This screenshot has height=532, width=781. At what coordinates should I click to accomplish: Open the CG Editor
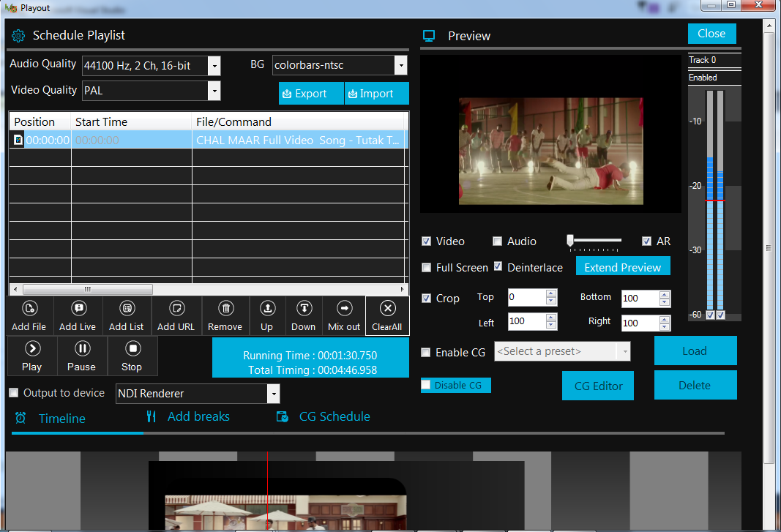click(598, 386)
